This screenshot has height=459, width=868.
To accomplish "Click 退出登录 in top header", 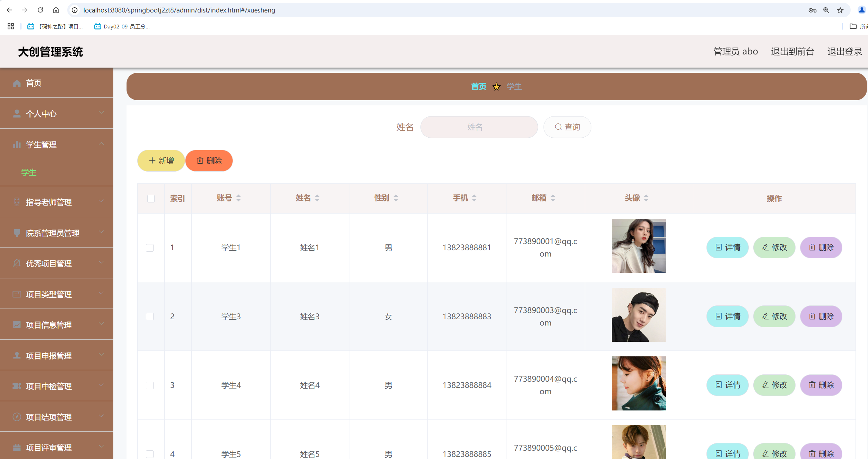I will [x=844, y=52].
